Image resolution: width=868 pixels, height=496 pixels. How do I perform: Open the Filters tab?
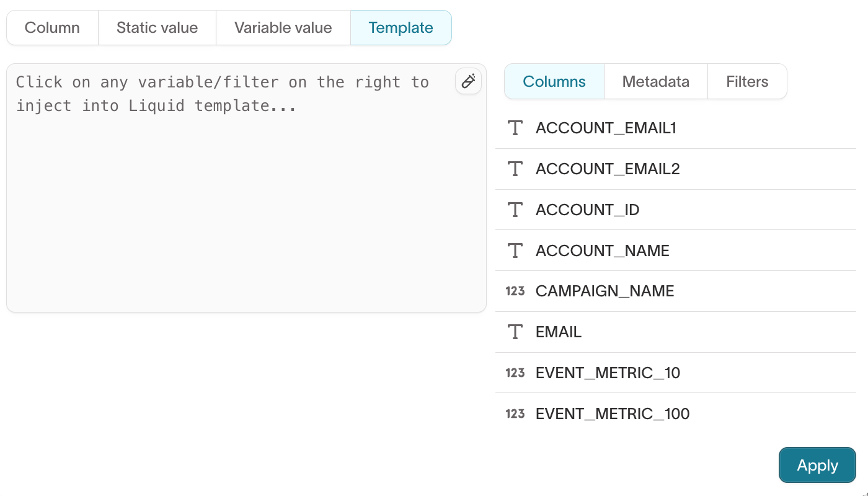coord(747,81)
